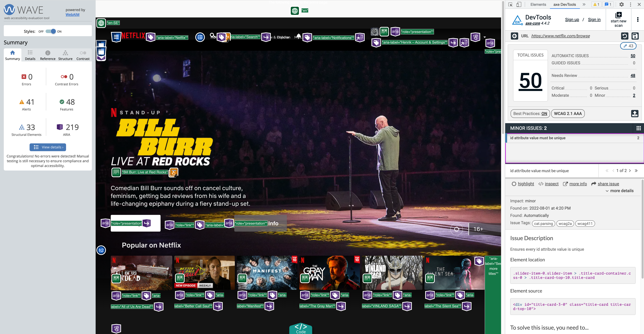The image size is (644, 334).
Task: Click the save results icon
Action: [x=635, y=36]
